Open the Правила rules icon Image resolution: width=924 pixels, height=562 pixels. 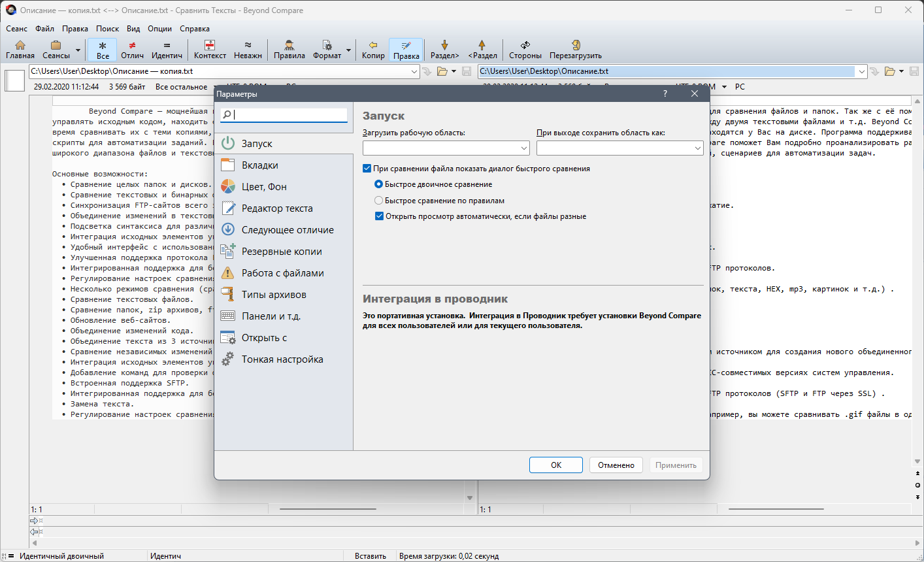[x=289, y=50]
